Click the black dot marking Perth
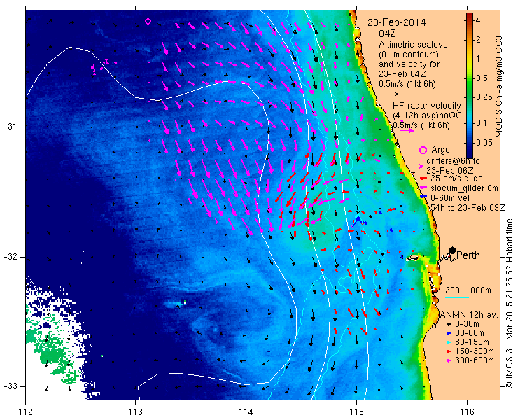The image size is (518, 420). 453,251
